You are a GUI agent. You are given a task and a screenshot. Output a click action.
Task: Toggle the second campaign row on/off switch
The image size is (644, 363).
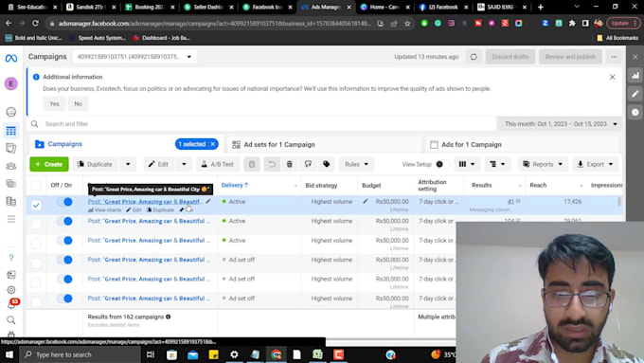(x=65, y=221)
